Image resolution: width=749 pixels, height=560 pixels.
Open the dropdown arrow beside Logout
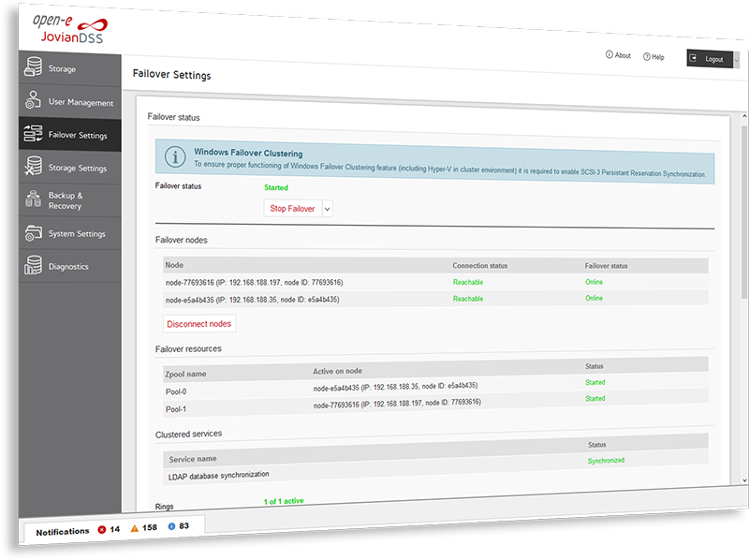click(737, 59)
